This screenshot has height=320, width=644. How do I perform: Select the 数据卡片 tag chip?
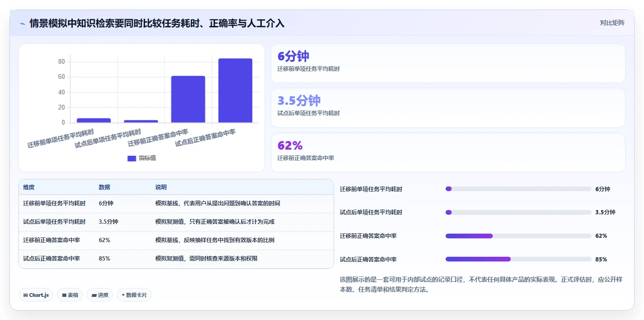click(134, 295)
